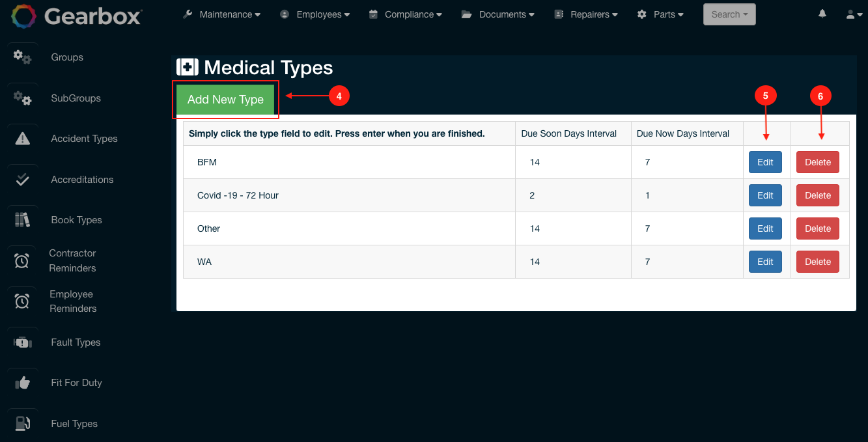The width and height of the screenshot is (868, 442).
Task: Open the Search dropdown
Action: point(729,14)
